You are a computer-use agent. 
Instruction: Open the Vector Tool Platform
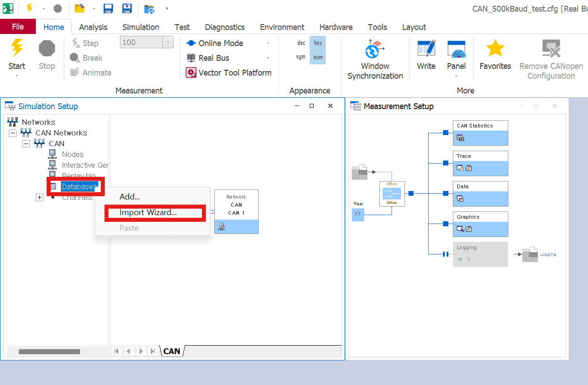coord(229,72)
